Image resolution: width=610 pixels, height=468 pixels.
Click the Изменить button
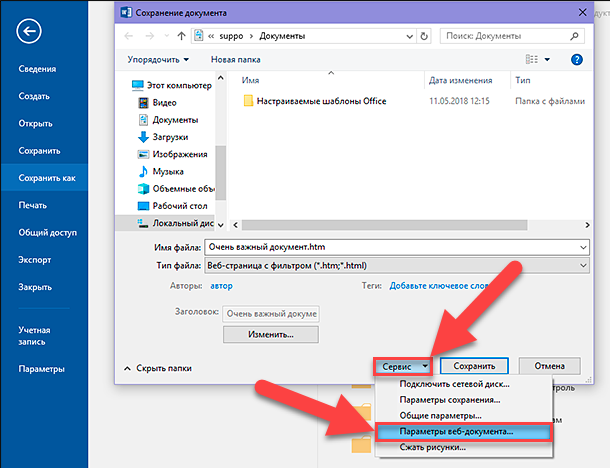tap(271, 335)
